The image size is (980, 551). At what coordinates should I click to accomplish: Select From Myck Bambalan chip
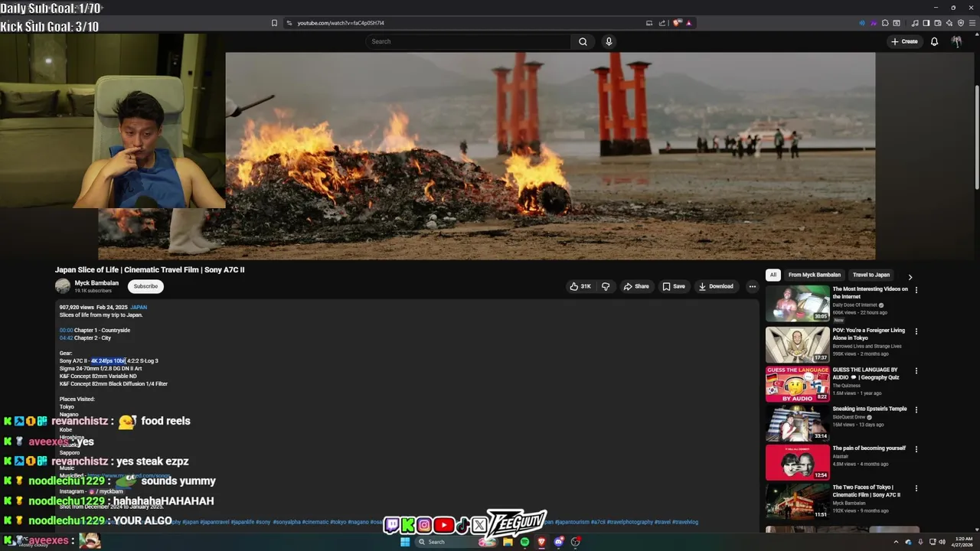(815, 275)
